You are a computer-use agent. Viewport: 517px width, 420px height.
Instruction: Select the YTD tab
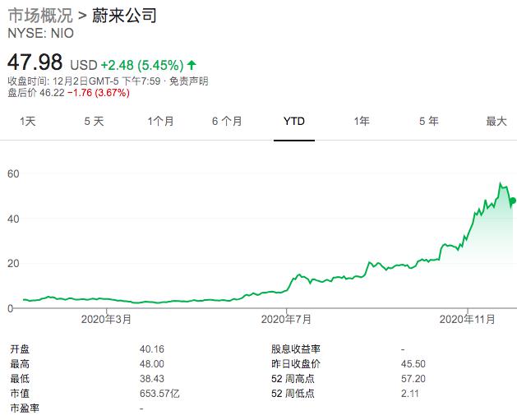pyautogui.click(x=294, y=122)
